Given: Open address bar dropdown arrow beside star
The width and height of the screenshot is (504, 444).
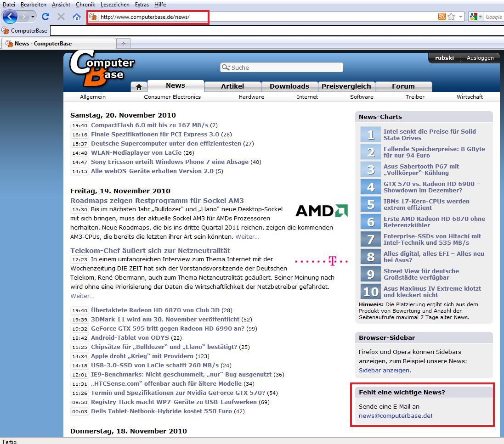Looking at the screenshot, I should click(x=460, y=17).
